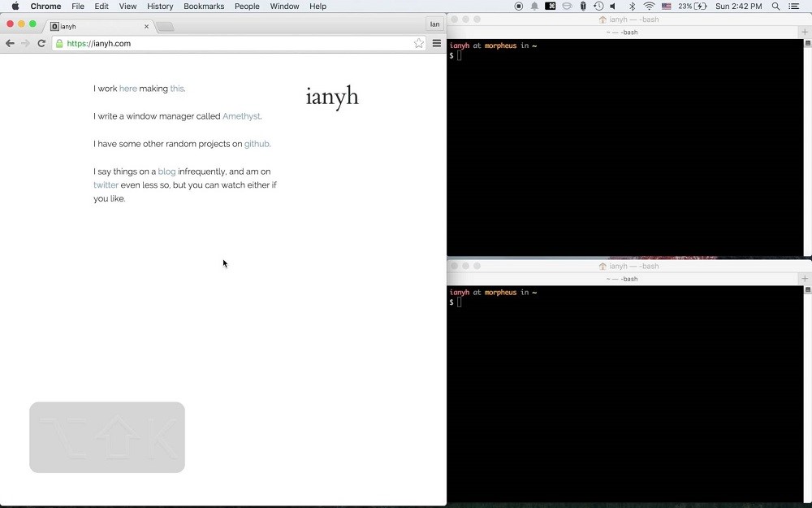This screenshot has height=508, width=812.
Task: Open Spotlight search magnifier
Action: (x=775, y=7)
